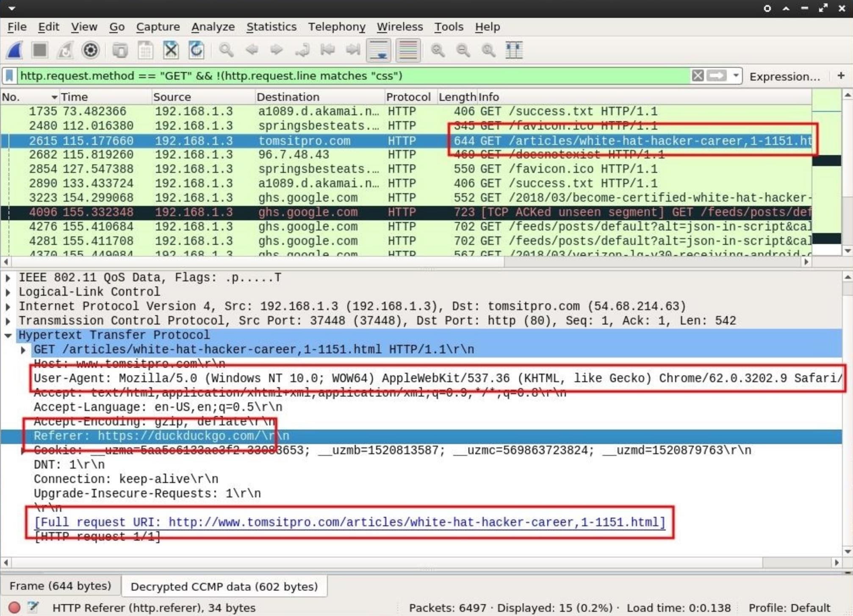The width and height of the screenshot is (853, 616).
Task: Select packet 2854 in the list
Action: click(169, 169)
